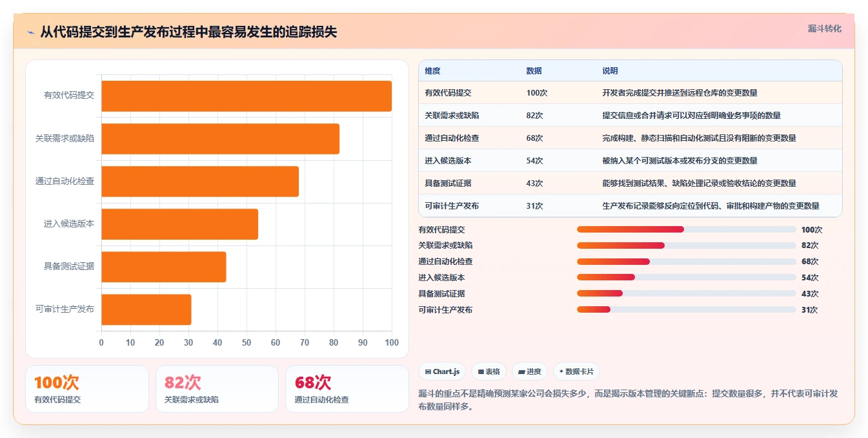Click the 具备测试证据 label in the progress list

tap(441, 294)
